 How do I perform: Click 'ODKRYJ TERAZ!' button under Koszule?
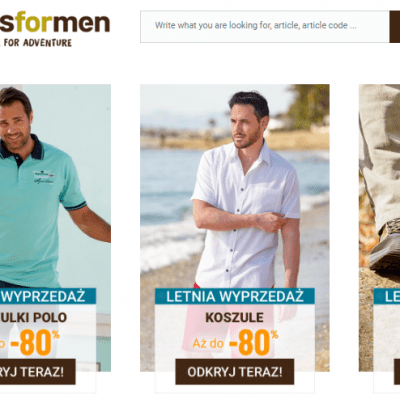tap(235, 372)
